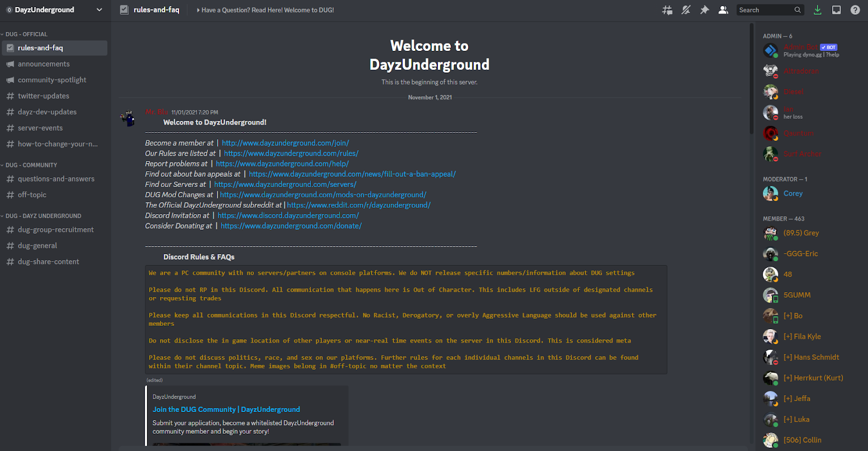Click the hash icon beside twitter-updates
Viewport: 868px width, 451px height.
10,96
